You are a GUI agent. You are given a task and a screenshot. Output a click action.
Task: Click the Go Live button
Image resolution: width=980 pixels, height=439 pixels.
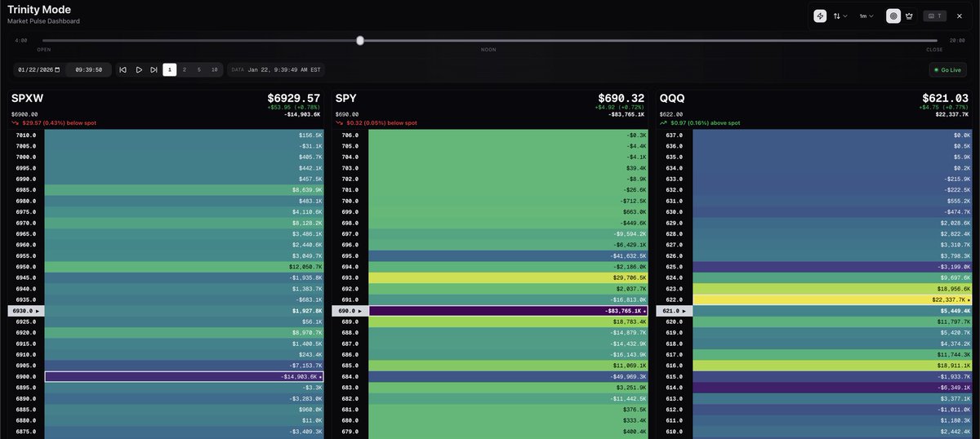click(x=947, y=70)
